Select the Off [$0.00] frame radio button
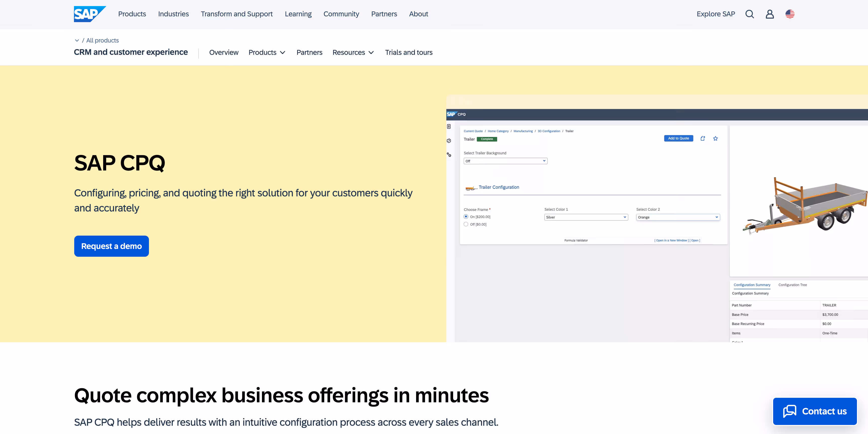 [466, 224]
